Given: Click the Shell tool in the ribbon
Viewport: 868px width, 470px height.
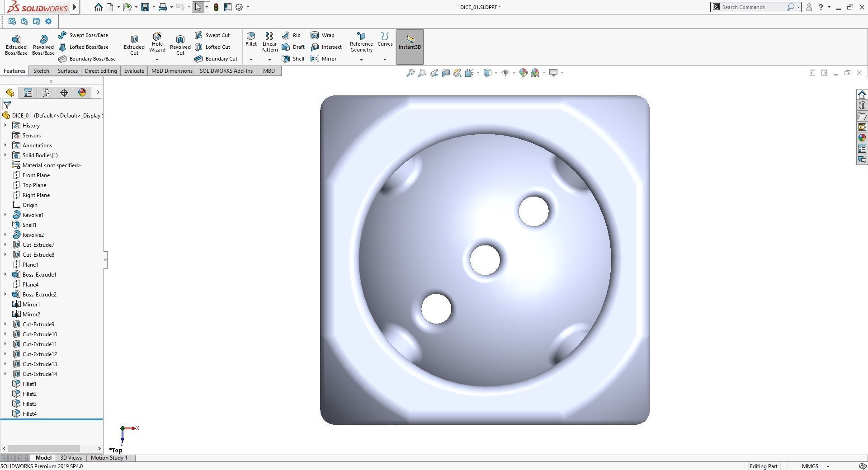Looking at the screenshot, I should pyautogui.click(x=293, y=59).
